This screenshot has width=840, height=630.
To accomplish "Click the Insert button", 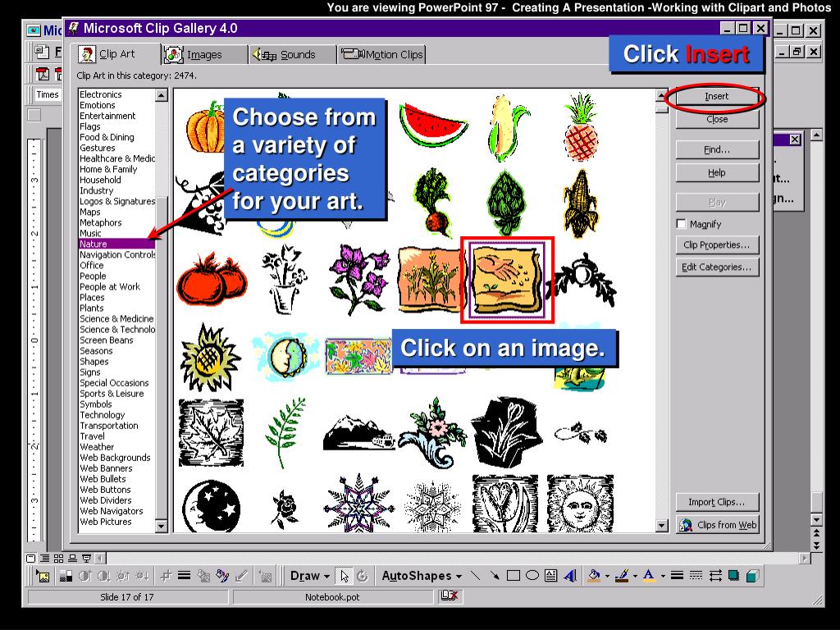I will tap(717, 97).
